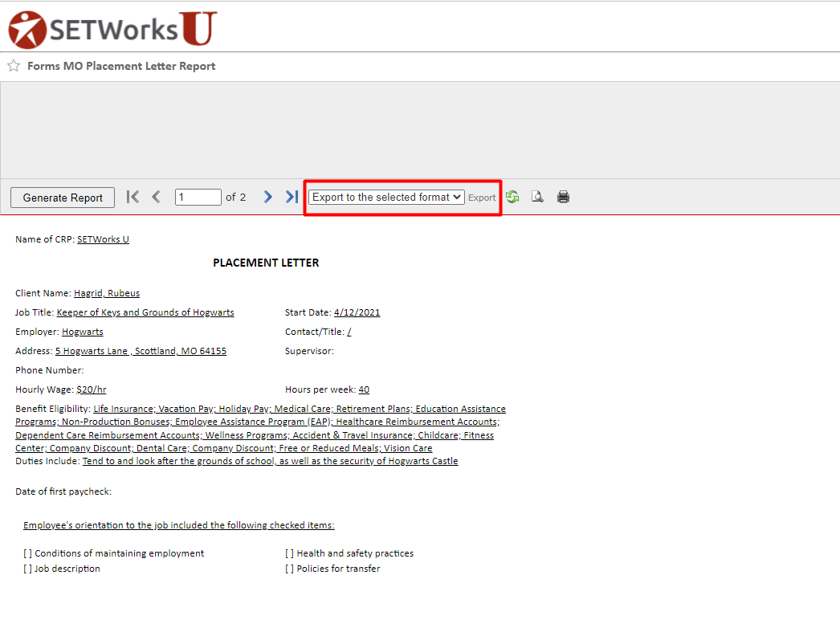Open print preview with magnifier page icon
The width and height of the screenshot is (840, 628).
[x=537, y=198]
